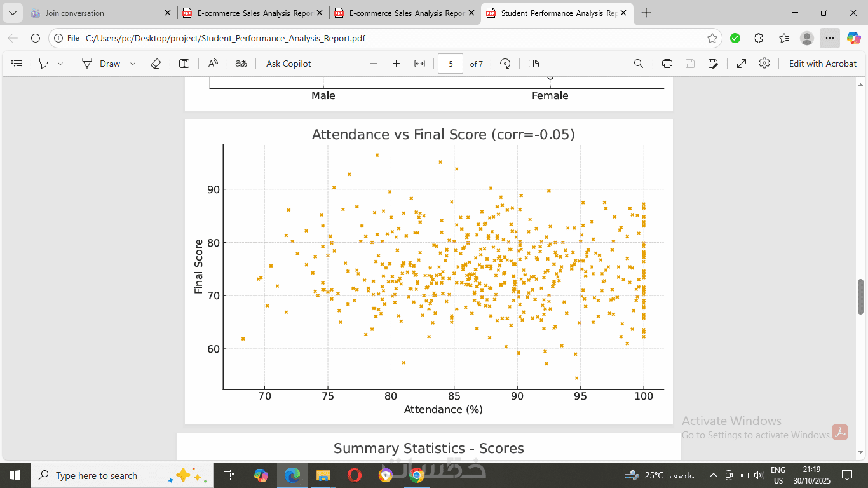View site information for the file
868x488 pixels.
(x=67, y=38)
